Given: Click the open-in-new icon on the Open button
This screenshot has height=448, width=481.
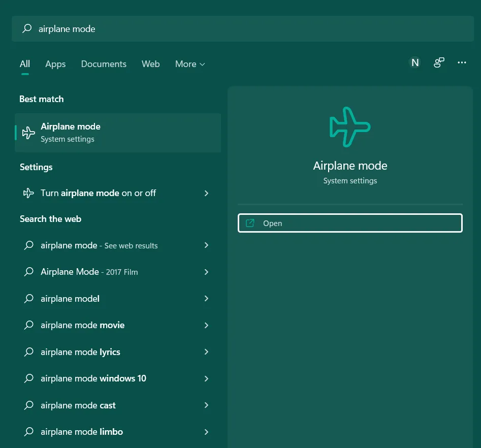Looking at the screenshot, I should tap(250, 223).
